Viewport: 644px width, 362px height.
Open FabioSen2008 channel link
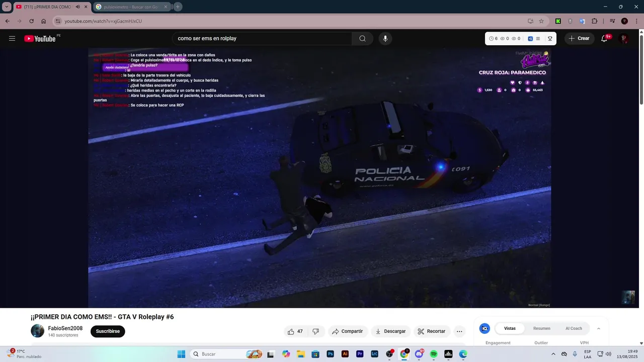65,328
